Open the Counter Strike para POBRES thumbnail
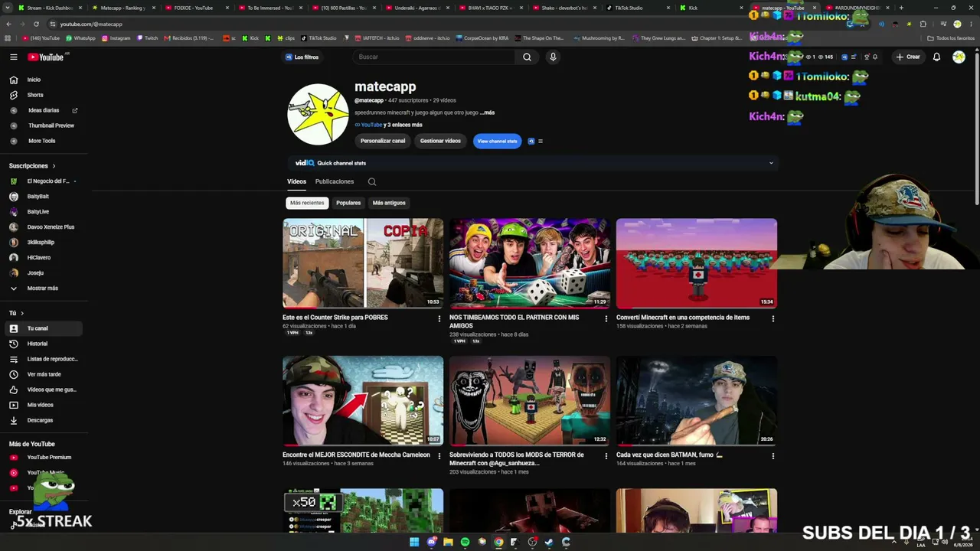The width and height of the screenshot is (980, 551). click(363, 263)
